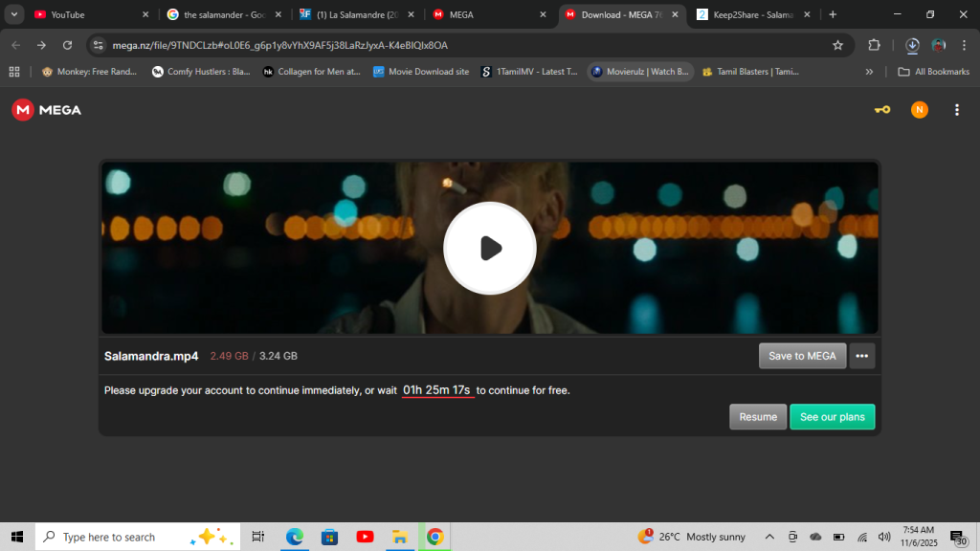Open the recovery key icon

pos(881,110)
